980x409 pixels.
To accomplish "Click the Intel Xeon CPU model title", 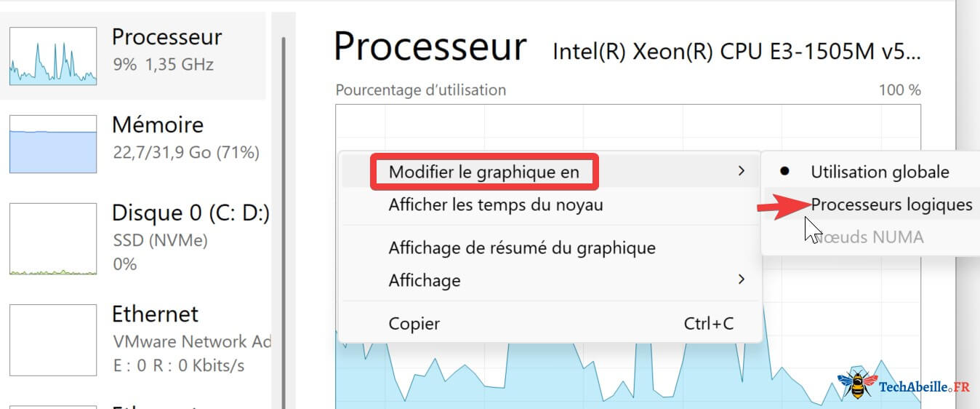I will pos(736,52).
